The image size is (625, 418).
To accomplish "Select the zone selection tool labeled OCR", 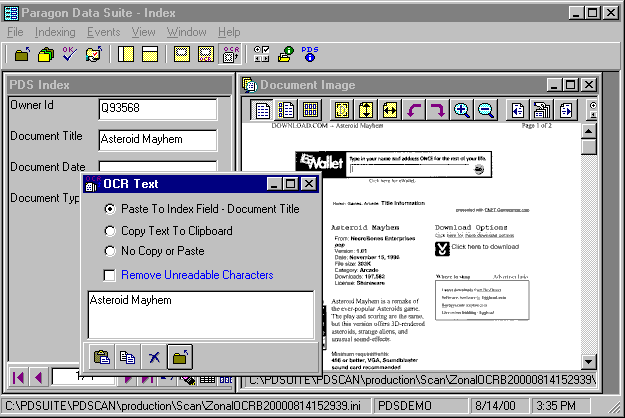I will pyautogui.click(x=206, y=54).
